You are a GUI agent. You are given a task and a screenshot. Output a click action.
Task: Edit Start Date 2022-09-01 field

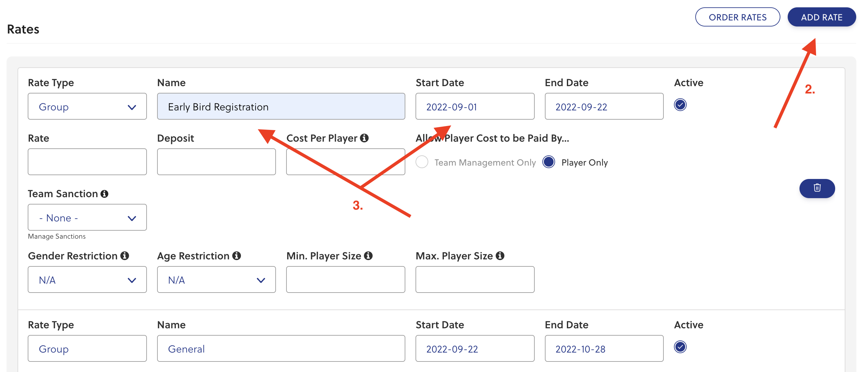[x=475, y=106]
